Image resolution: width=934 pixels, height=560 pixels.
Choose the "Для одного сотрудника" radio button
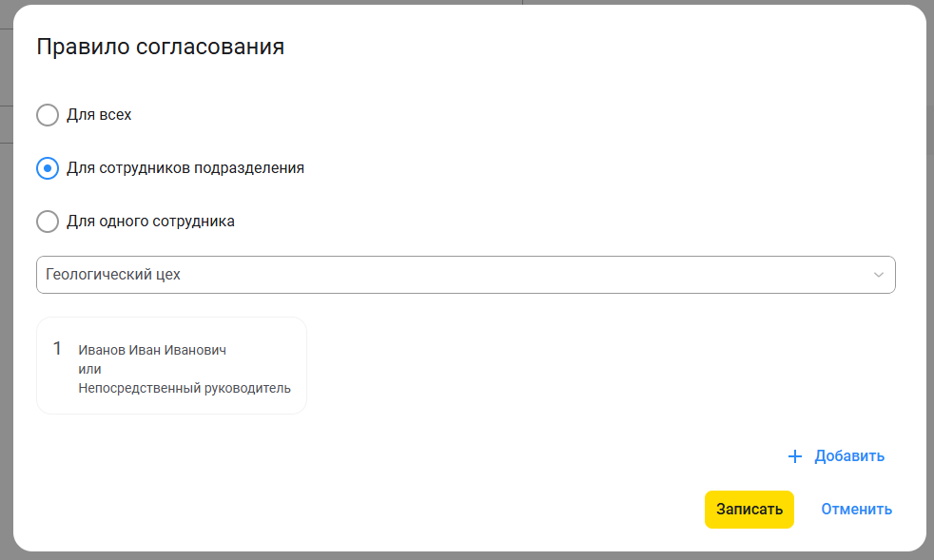coord(48,222)
